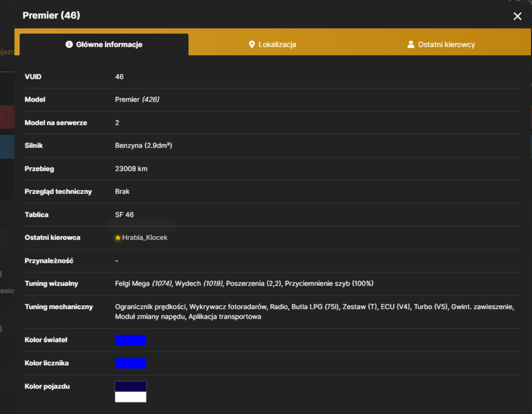Click the gold star next to Hrabia_Klocek

pyautogui.click(x=118, y=237)
